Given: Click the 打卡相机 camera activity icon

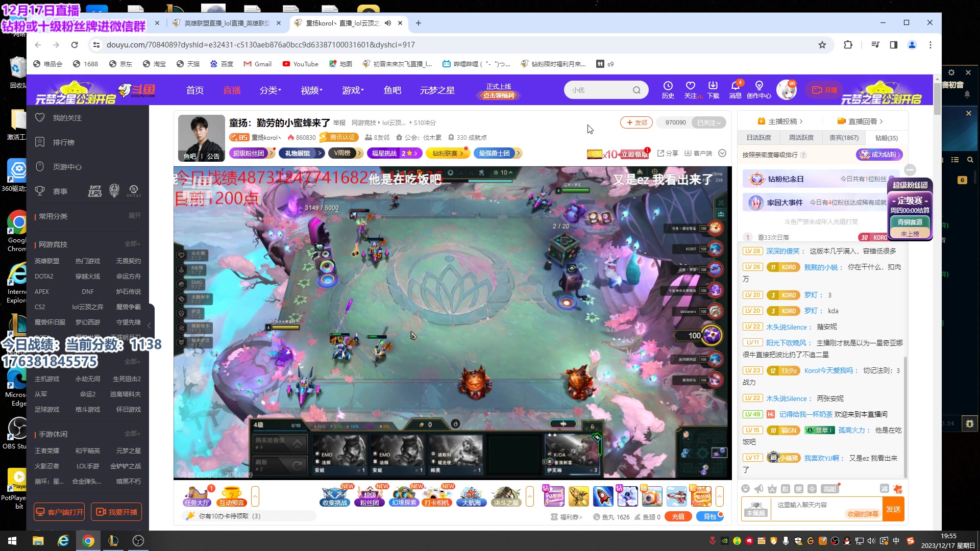Looking at the screenshot, I should pyautogui.click(x=437, y=495).
